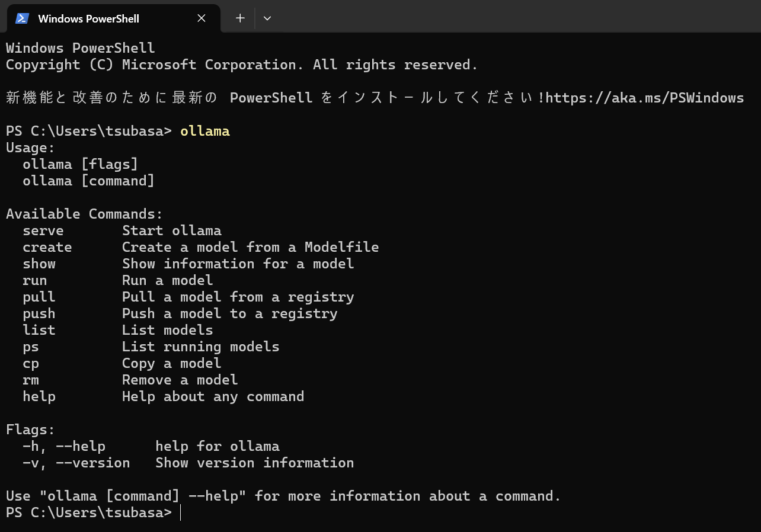Click the 'push' command name
Screen dimensions: 761x532
(x=39, y=313)
